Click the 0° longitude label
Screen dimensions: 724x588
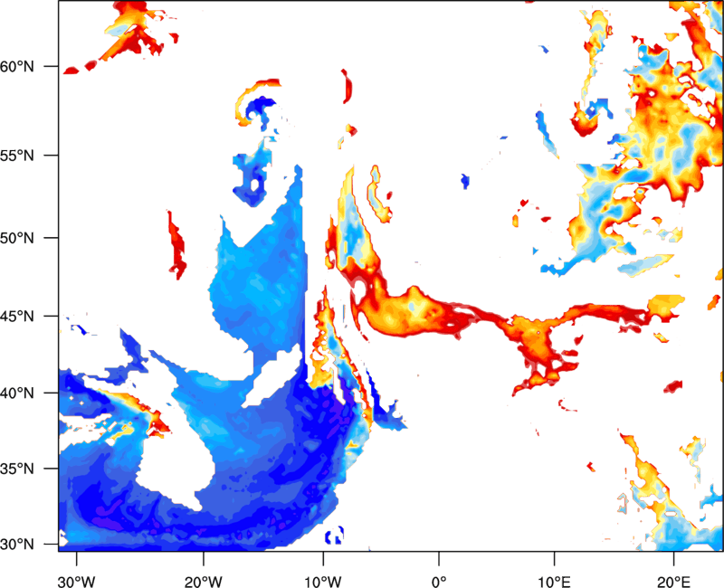coord(439,582)
